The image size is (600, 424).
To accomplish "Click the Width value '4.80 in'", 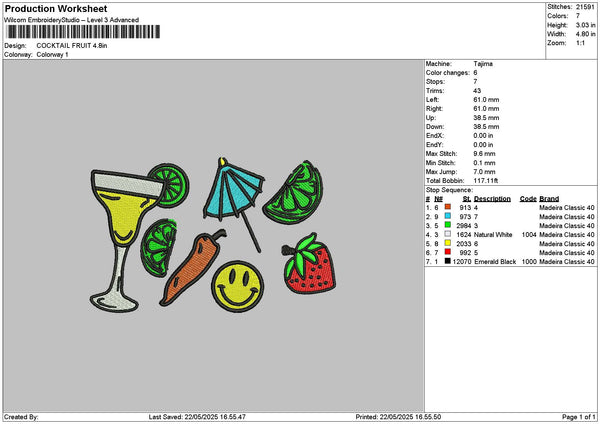I will (x=585, y=34).
